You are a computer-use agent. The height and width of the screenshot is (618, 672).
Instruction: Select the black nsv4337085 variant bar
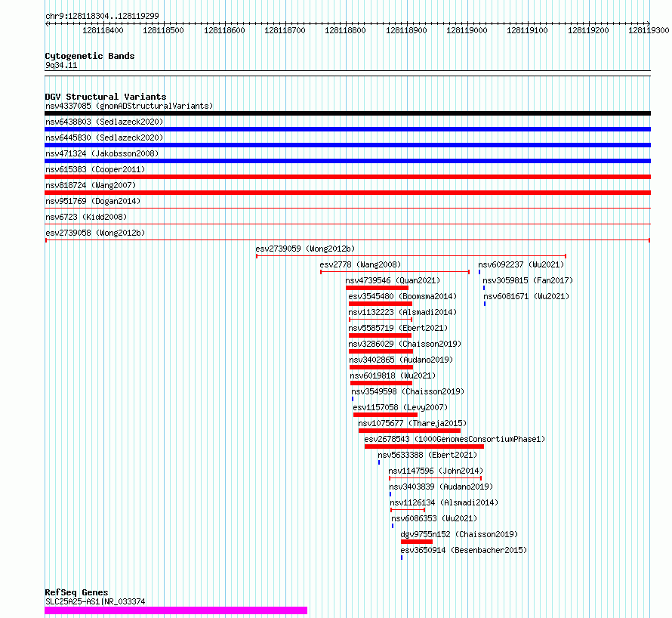coord(347,113)
